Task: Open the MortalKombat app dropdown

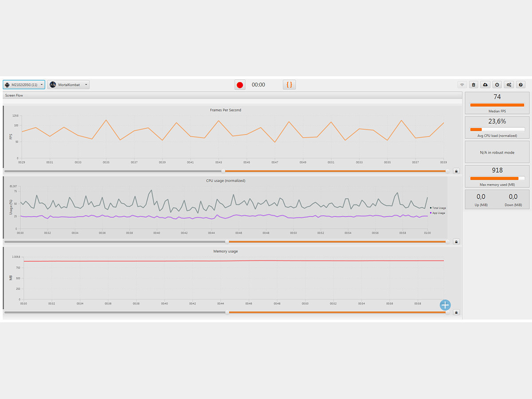Action: pyautogui.click(x=69, y=85)
